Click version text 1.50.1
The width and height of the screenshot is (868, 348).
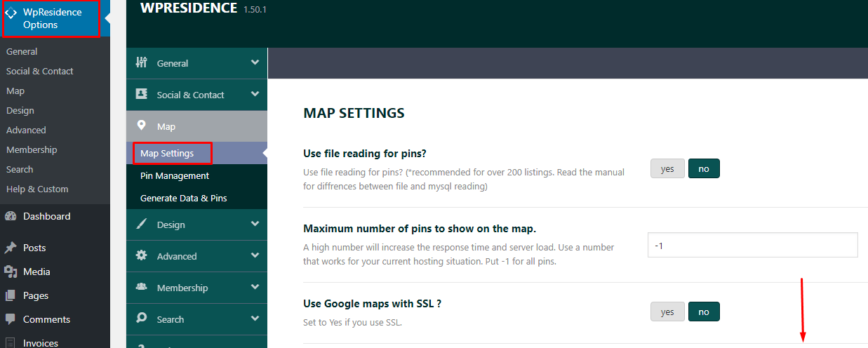pos(255,10)
